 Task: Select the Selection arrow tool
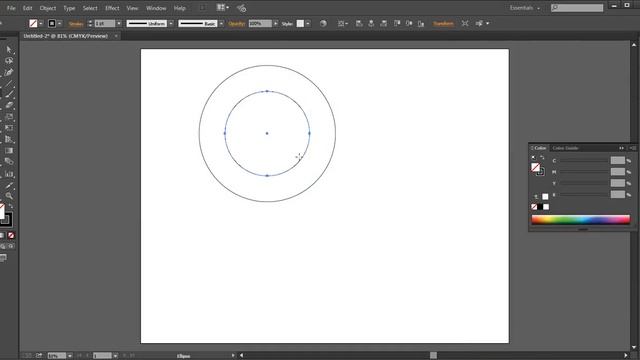(x=9, y=49)
